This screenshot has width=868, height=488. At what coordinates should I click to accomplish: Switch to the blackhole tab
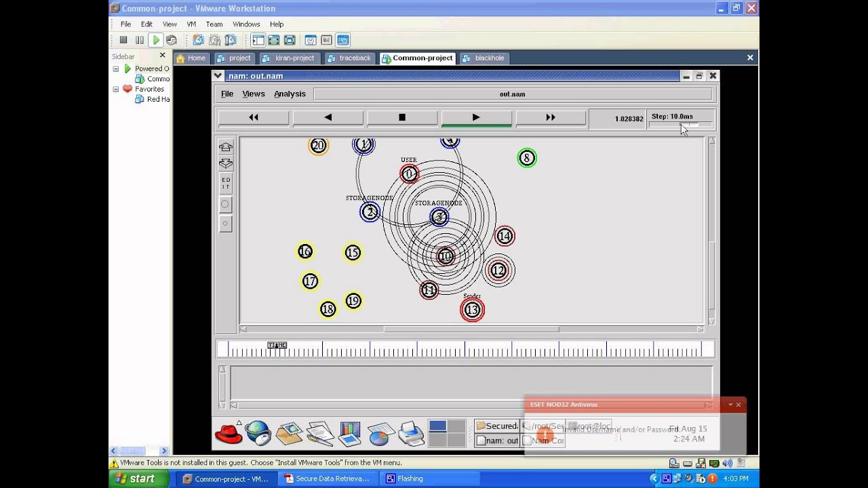[x=484, y=58]
